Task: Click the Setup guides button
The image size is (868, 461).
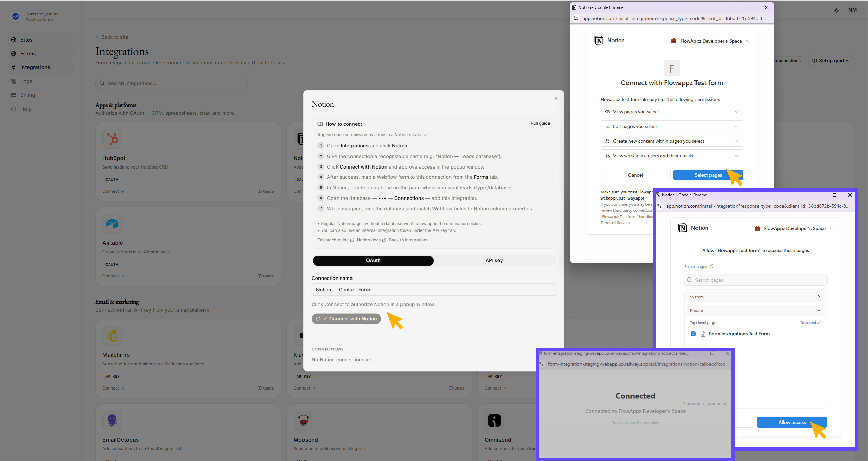Action: 831,61
